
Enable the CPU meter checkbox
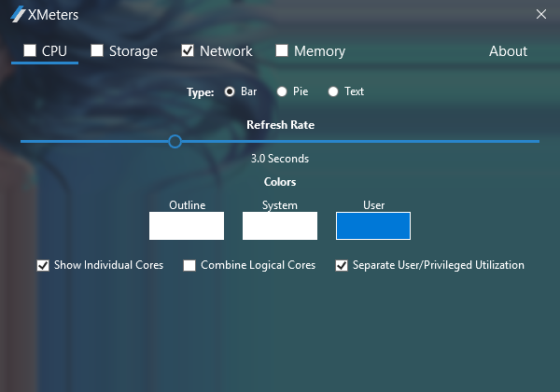coord(30,50)
